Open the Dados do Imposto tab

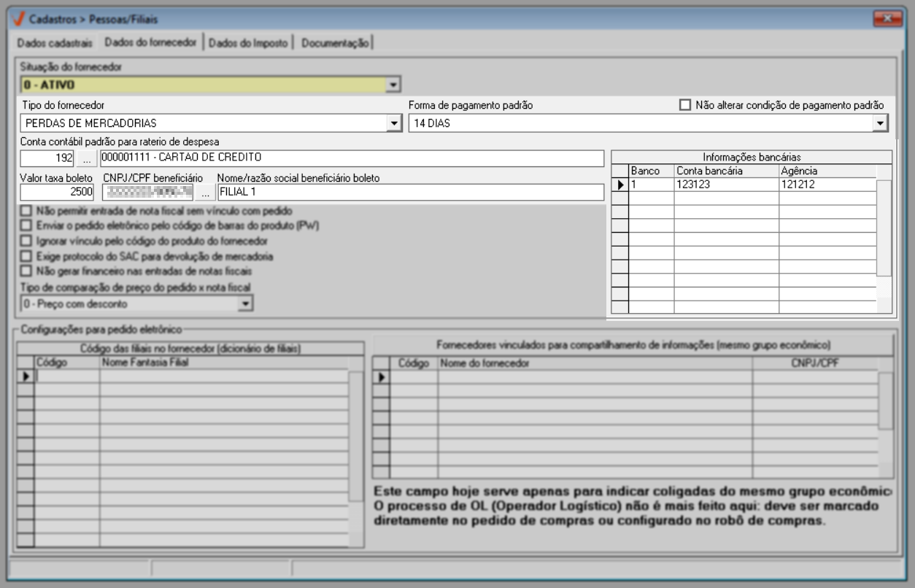249,43
